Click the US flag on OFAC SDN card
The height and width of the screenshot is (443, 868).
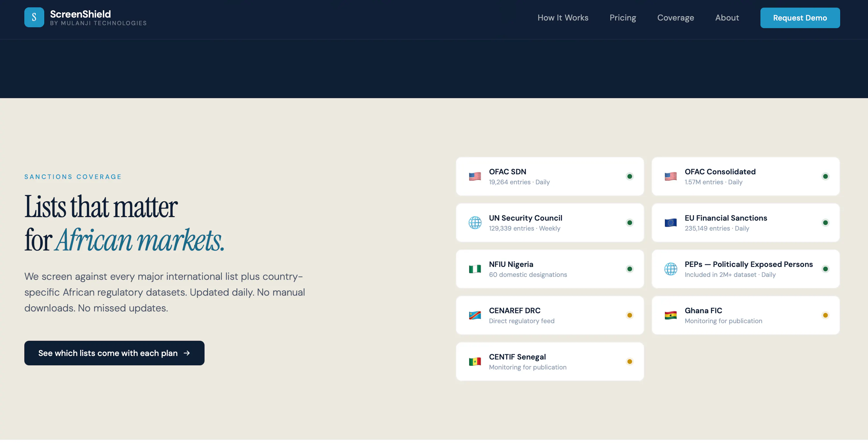pyautogui.click(x=475, y=177)
